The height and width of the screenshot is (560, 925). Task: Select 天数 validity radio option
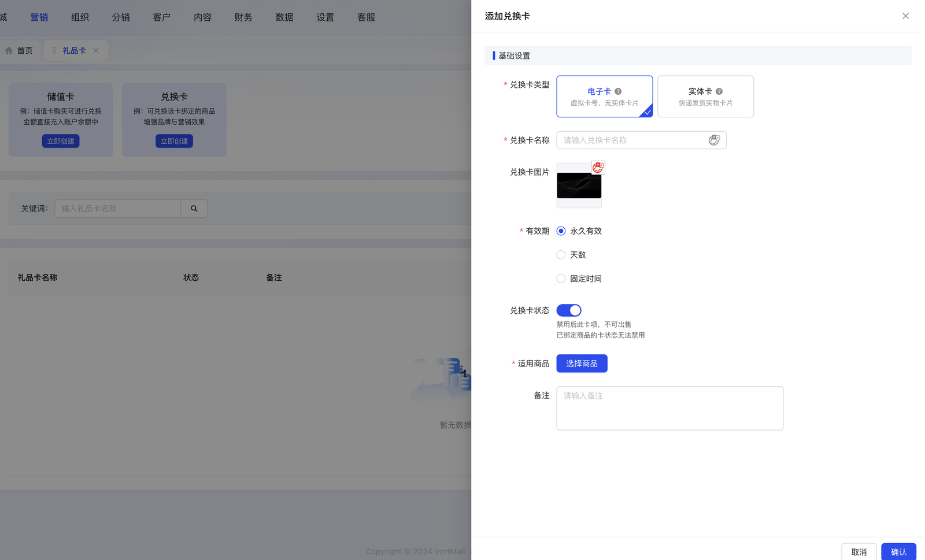[x=561, y=255]
